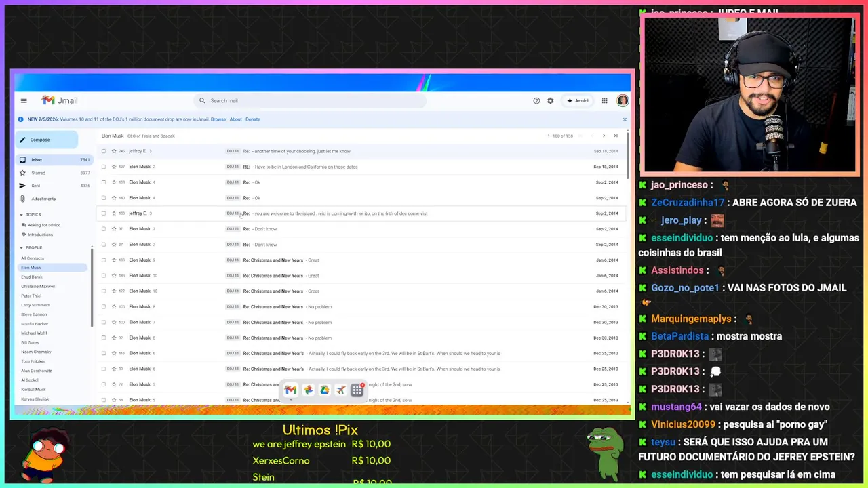Open the pinwheel photos dock icon
Screen dimensions: 868x488
(309, 390)
